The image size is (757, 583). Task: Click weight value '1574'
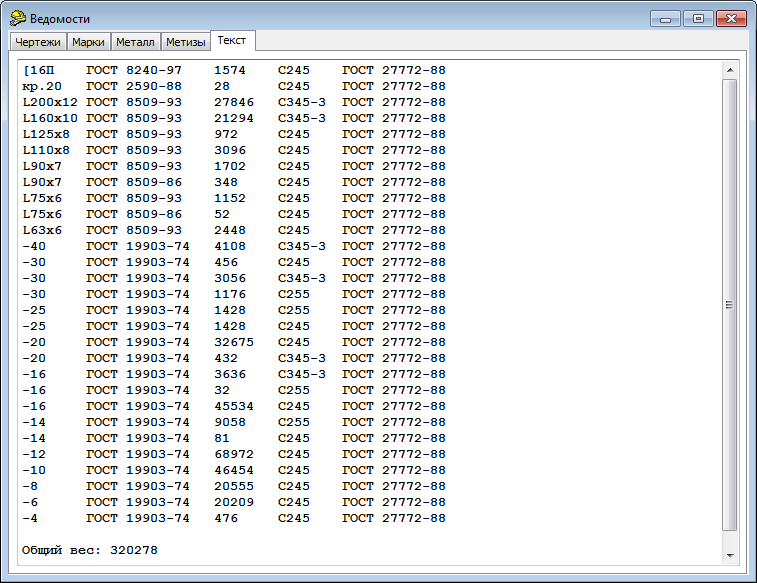click(x=230, y=70)
